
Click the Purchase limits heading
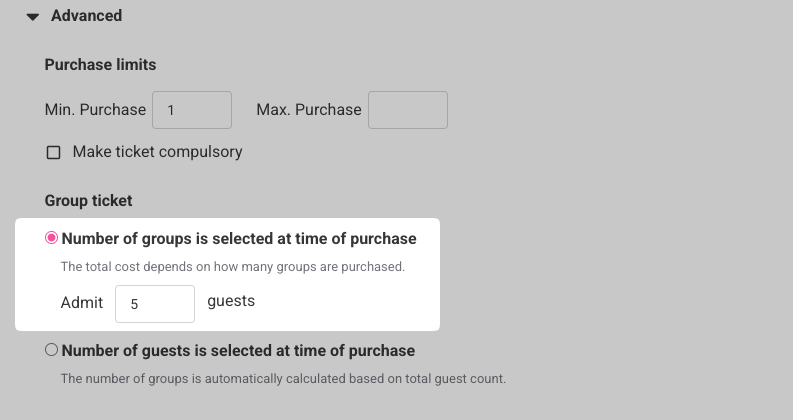click(100, 64)
